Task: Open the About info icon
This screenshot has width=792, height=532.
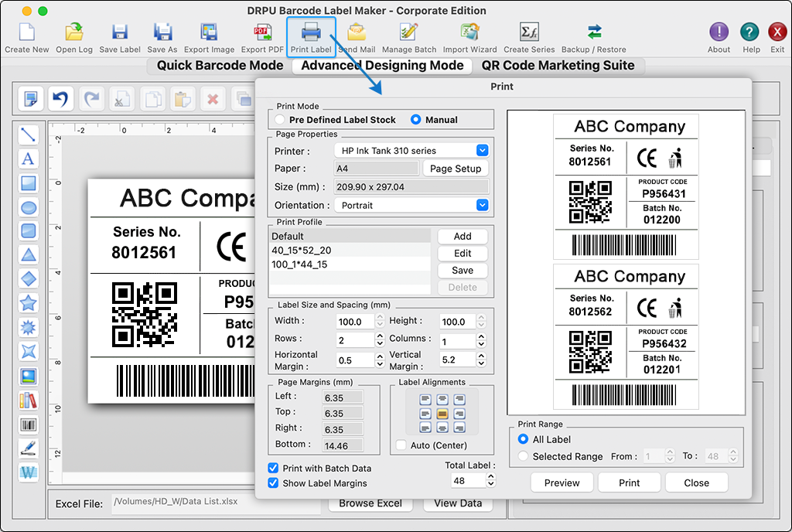Action: point(719,32)
